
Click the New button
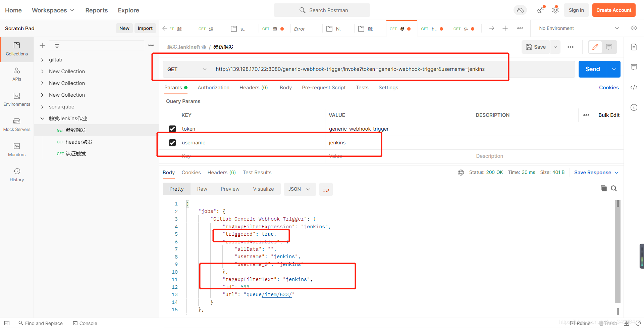pos(124,28)
